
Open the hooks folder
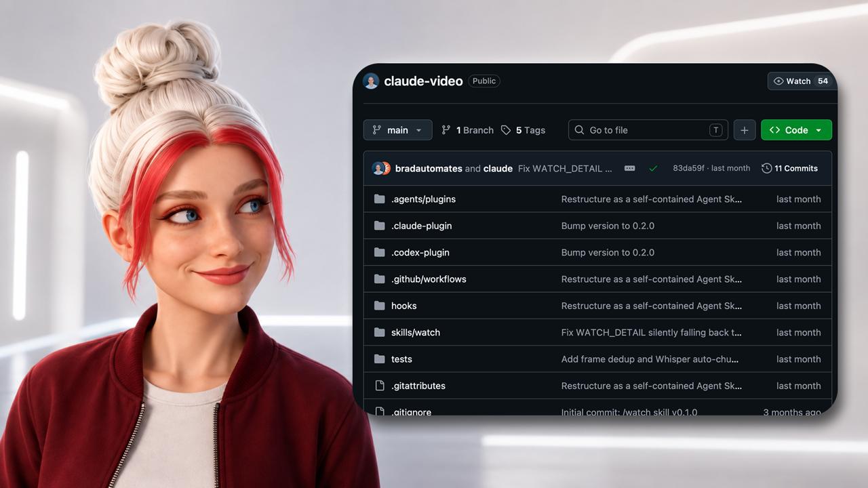404,306
